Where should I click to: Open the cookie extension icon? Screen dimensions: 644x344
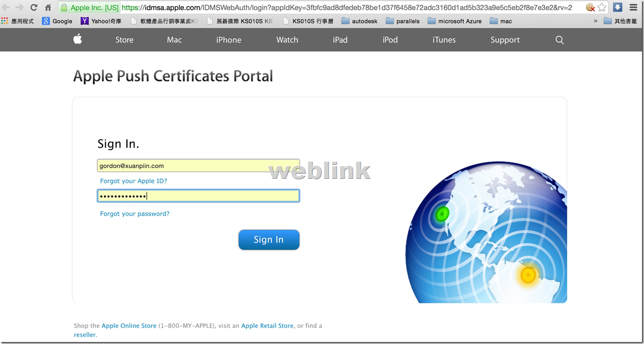tap(590, 8)
